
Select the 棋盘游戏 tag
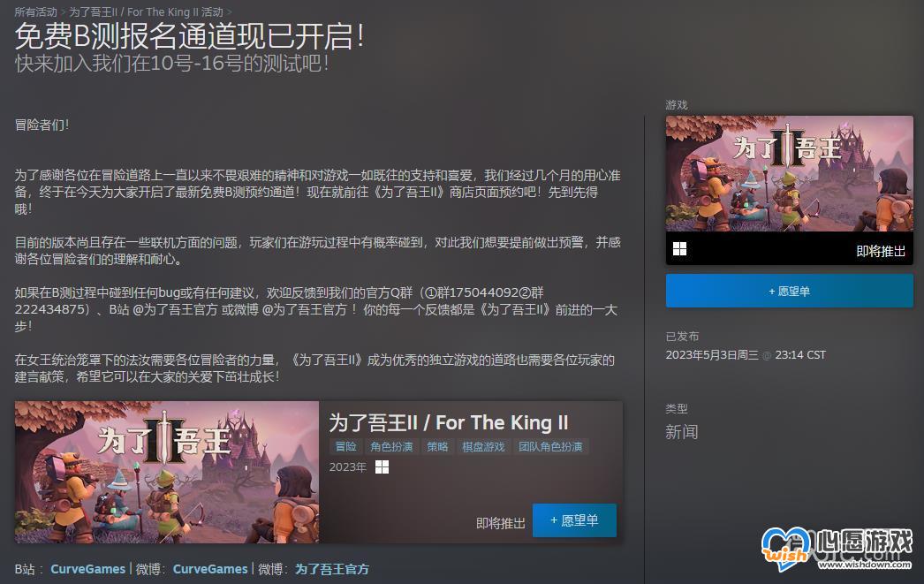tap(483, 447)
